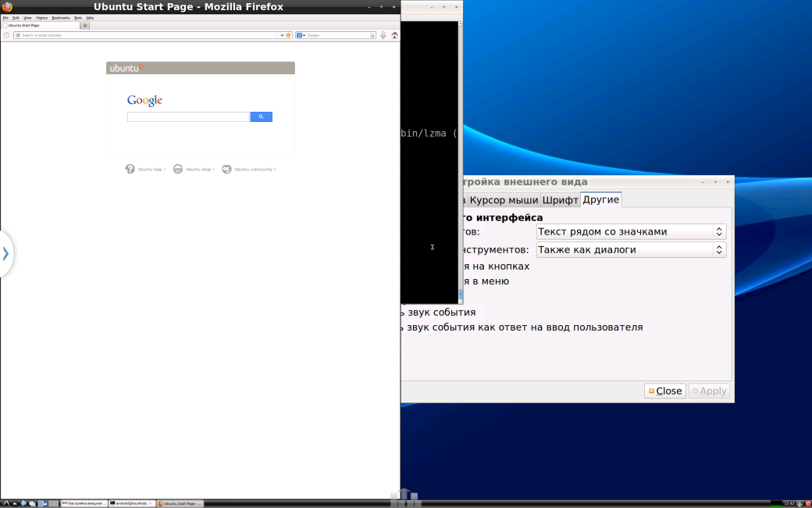The height and width of the screenshot is (508, 812).
Task: Open dropdown 'Также как диалоги'
Action: click(x=631, y=250)
